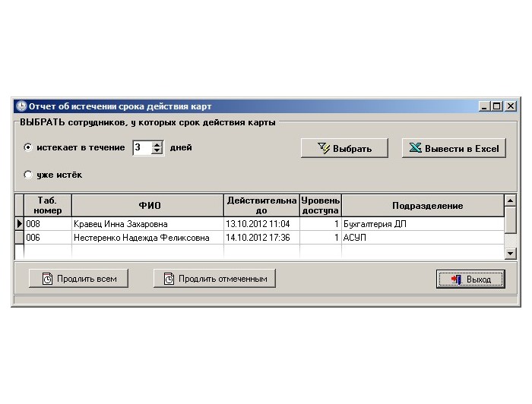Viewport: 532px width, 404px height.
Task: Click the vertical scrollbar thumb
Action: pyautogui.click(x=510, y=220)
